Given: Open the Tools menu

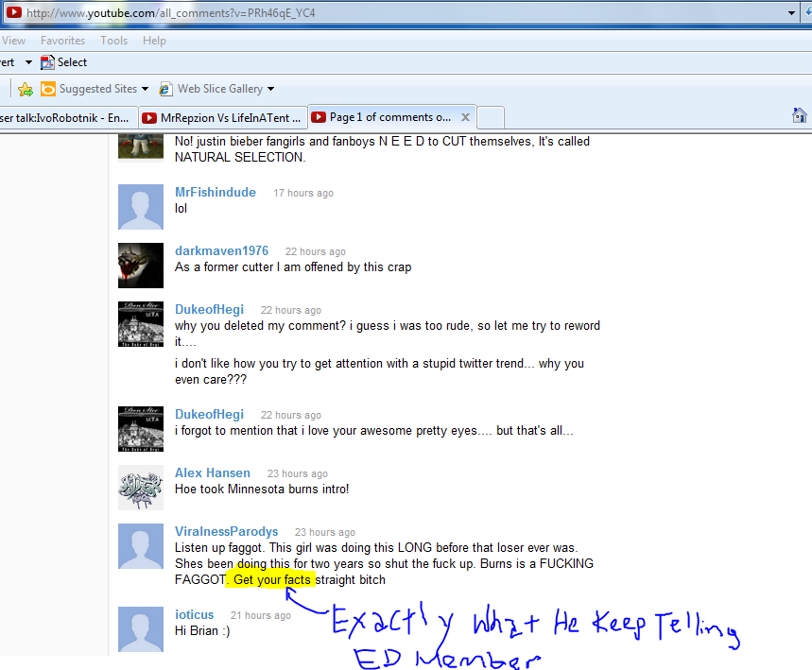Looking at the screenshot, I should [113, 41].
